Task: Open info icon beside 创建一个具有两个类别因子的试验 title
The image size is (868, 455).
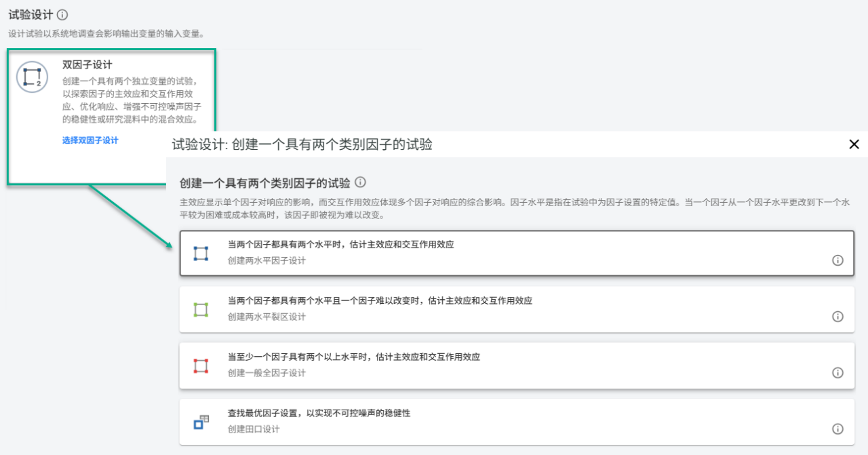Action: click(361, 182)
